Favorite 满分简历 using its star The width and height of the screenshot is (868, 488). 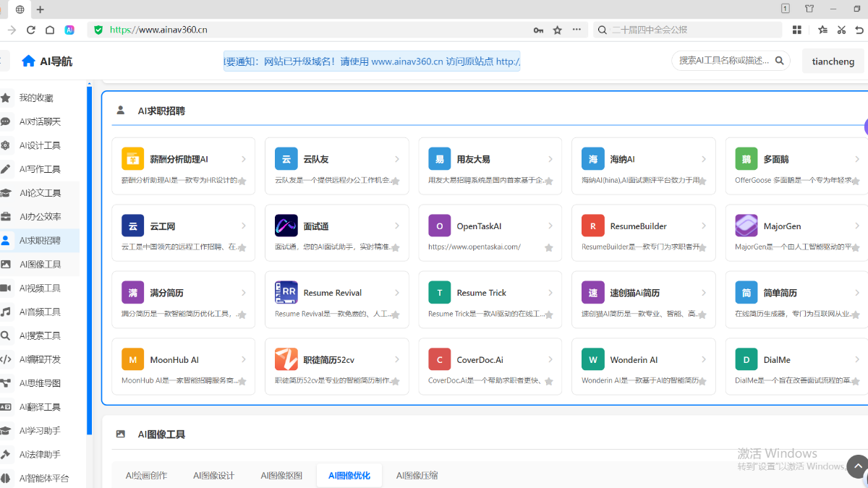(242, 314)
